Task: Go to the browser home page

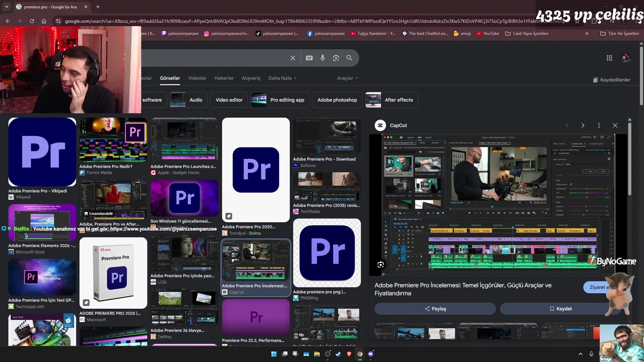Action: [x=44, y=21]
